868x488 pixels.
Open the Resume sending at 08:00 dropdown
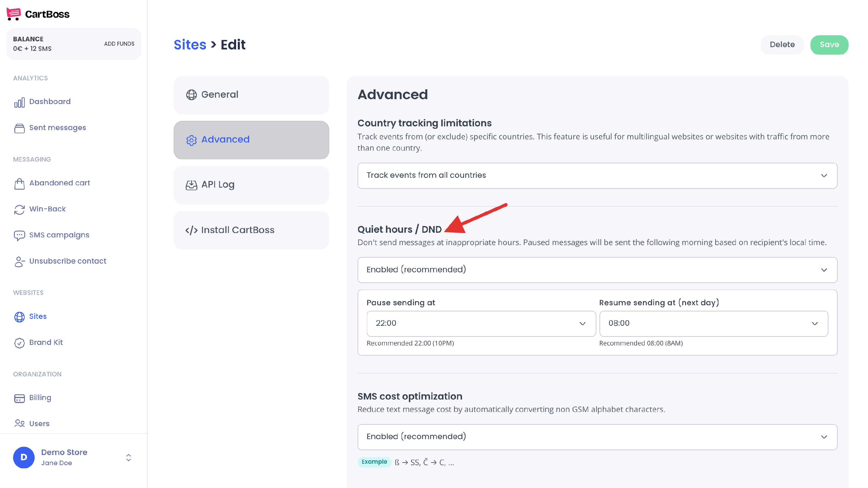(x=714, y=324)
